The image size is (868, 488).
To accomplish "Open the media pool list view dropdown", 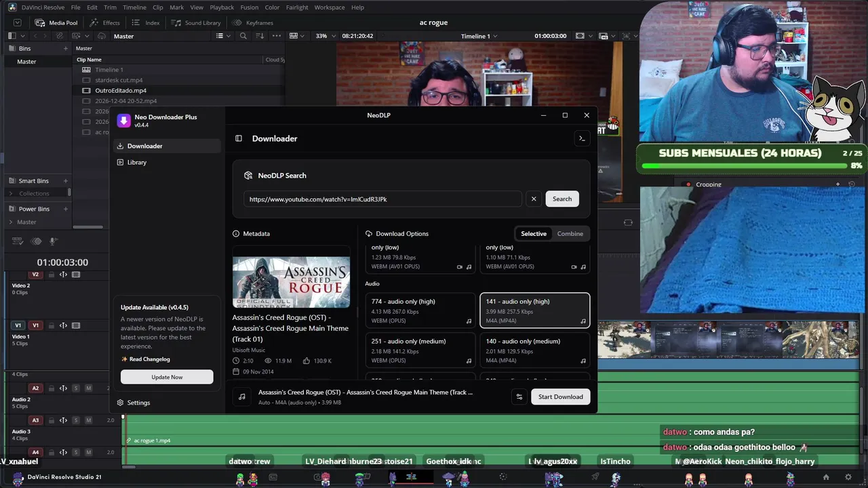I will [223, 36].
